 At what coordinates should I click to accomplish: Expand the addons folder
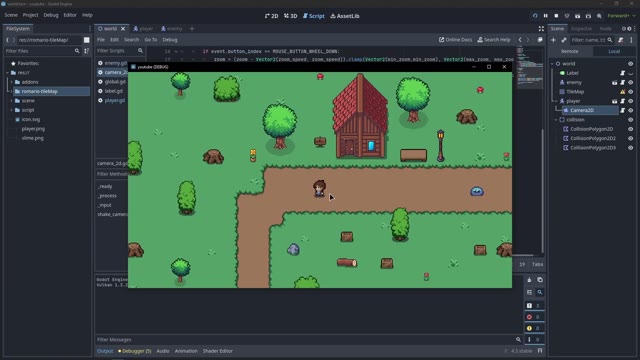click(x=11, y=82)
